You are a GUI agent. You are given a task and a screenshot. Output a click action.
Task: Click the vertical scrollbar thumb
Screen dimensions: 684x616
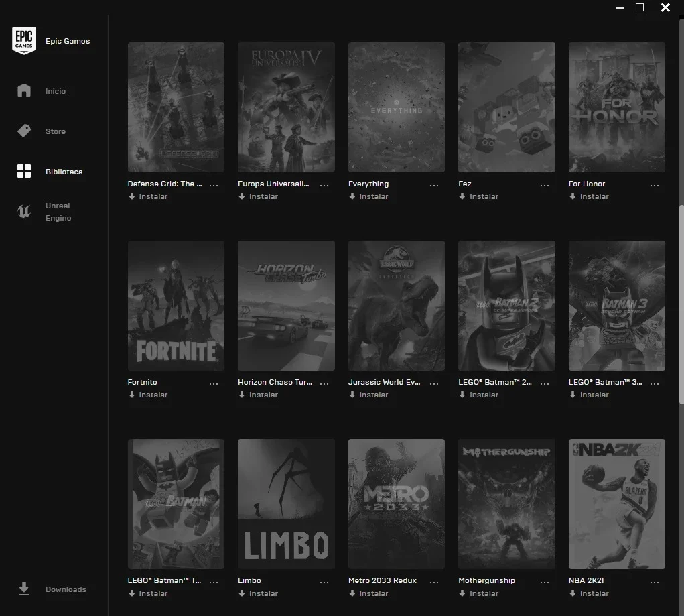(x=681, y=305)
